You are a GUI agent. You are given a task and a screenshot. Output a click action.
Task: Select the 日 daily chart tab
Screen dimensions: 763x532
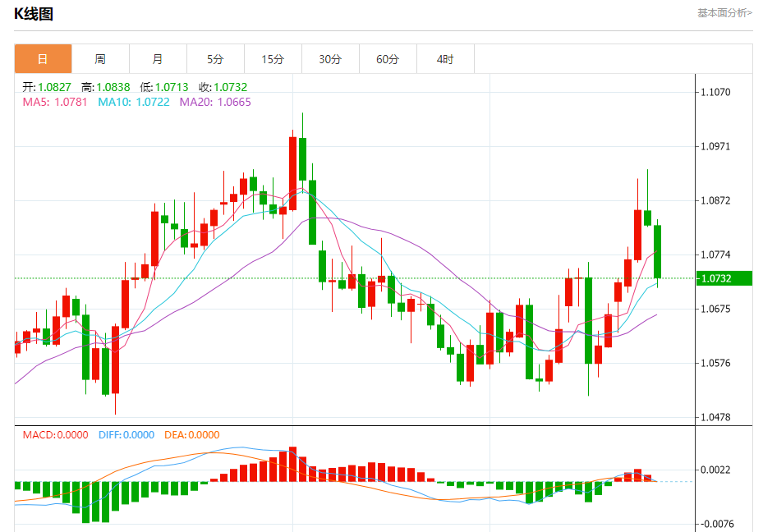click(43, 59)
